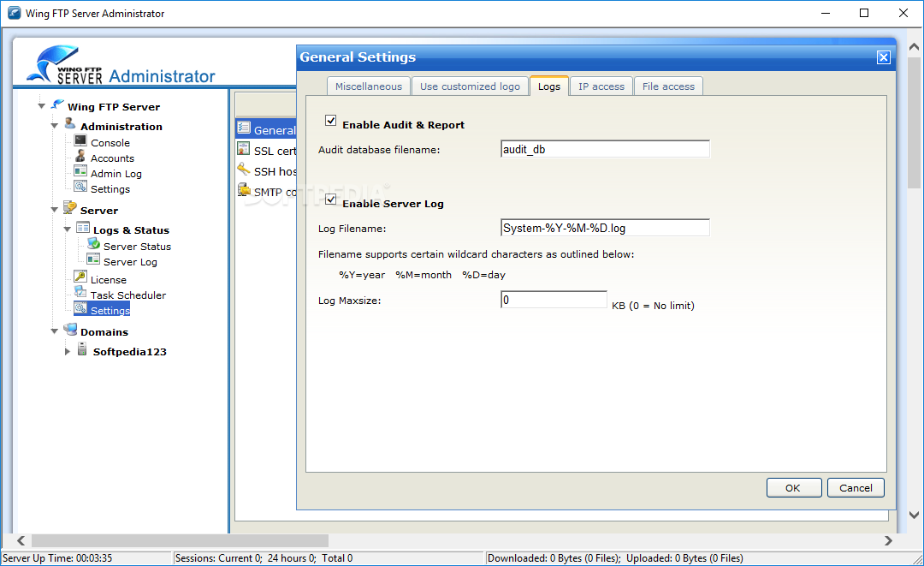This screenshot has width=924, height=566.
Task: Open Task Scheduler tree item
Action: (127, 295)
